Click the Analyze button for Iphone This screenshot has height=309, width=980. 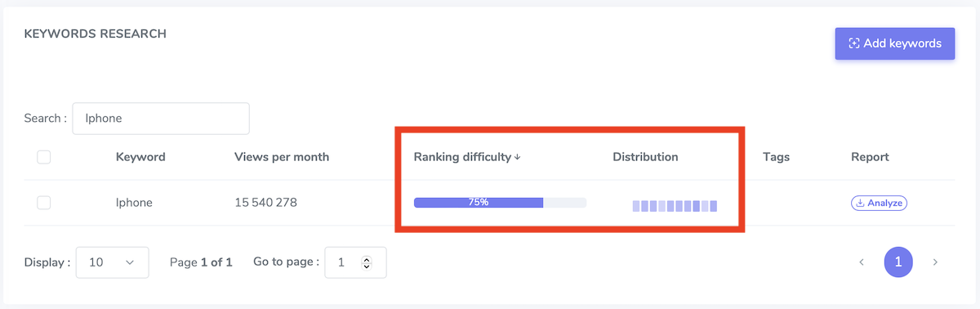click(879, 203)
